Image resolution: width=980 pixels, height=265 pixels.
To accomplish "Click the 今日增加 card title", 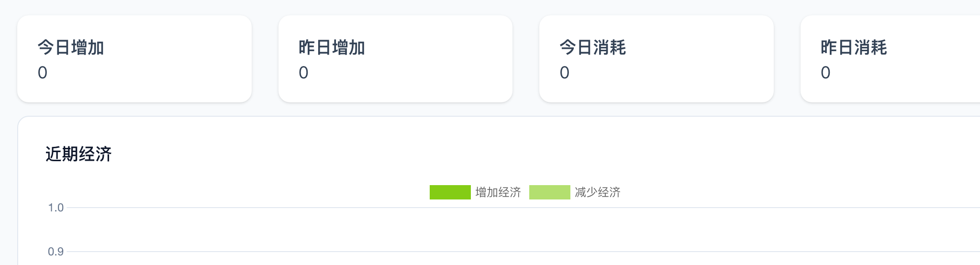I will [x=71, y=48].
